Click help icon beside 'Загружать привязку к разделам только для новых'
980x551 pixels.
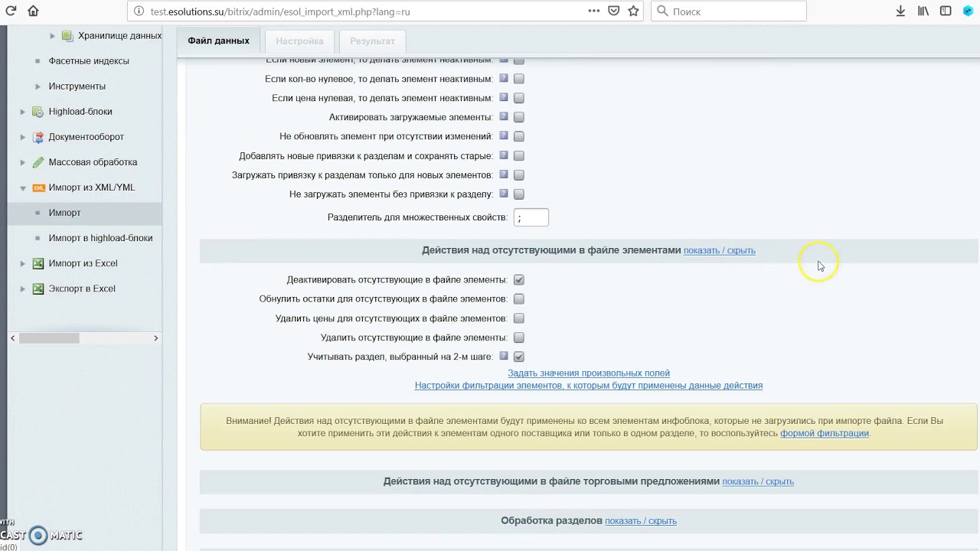point(504,174)
